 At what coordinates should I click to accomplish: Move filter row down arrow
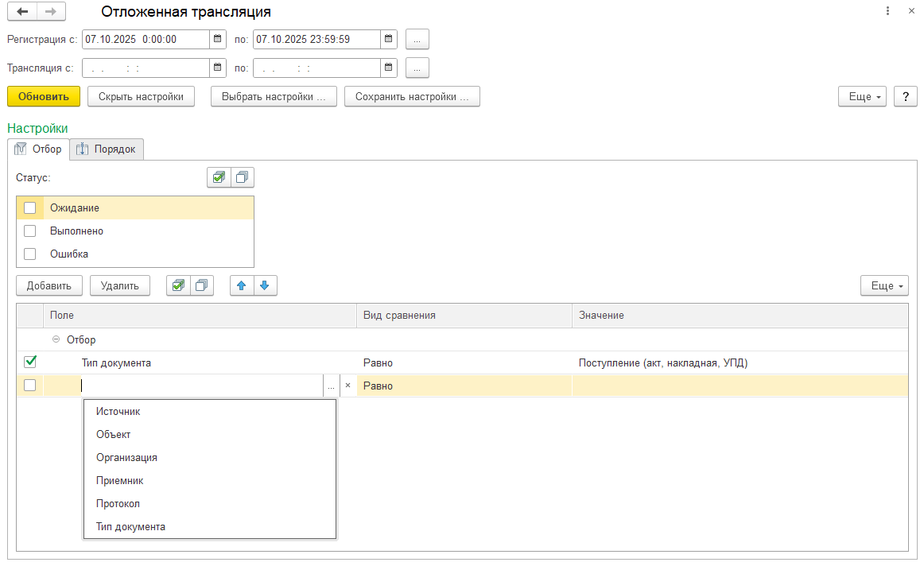pos(265,285)
